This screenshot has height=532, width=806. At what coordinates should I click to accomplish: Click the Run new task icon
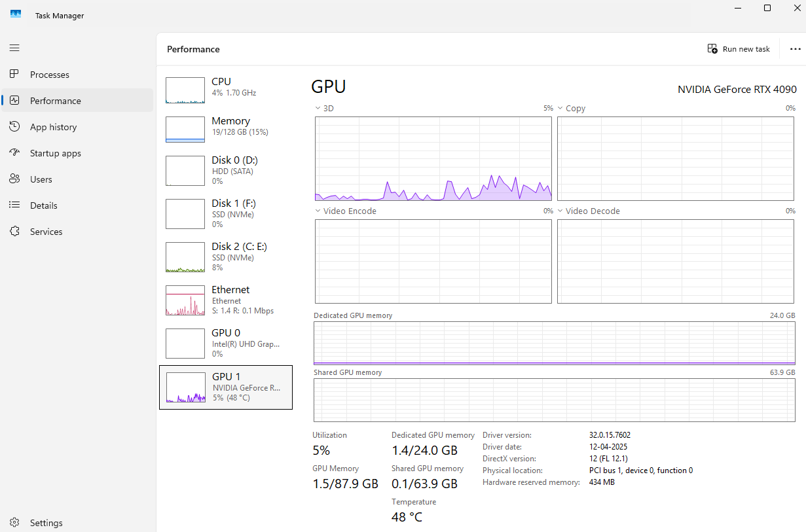(x=712, y=49)
